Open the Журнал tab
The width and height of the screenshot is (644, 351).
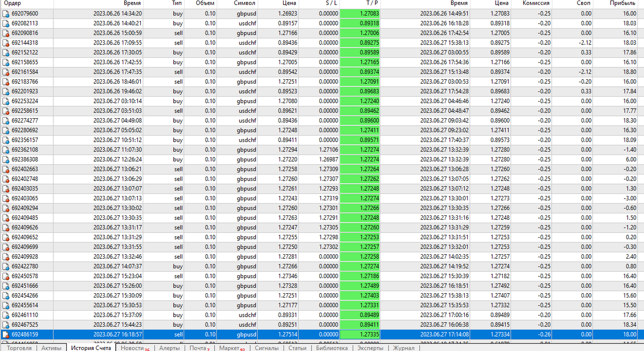point(404,348)
